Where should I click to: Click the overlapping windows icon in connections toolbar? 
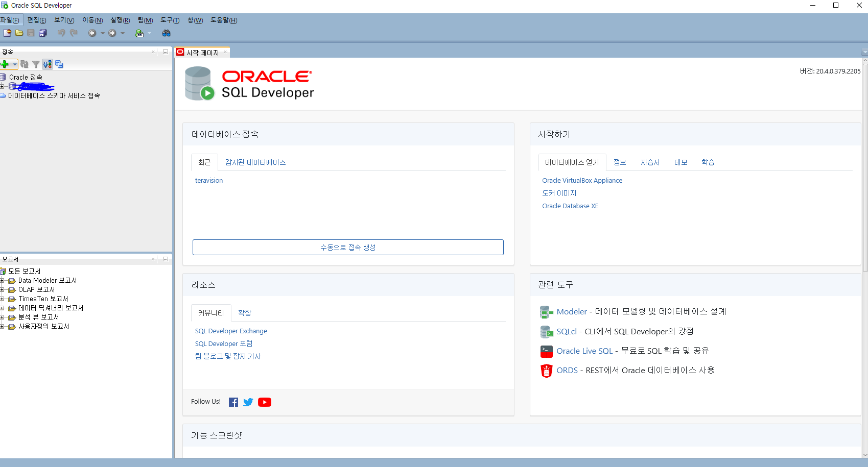[59, 64]
